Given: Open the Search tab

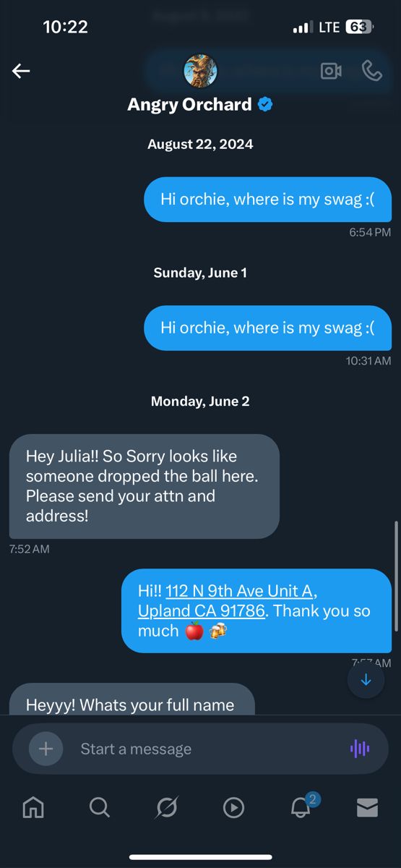Looking at the screenshot, I should [100, 808].
